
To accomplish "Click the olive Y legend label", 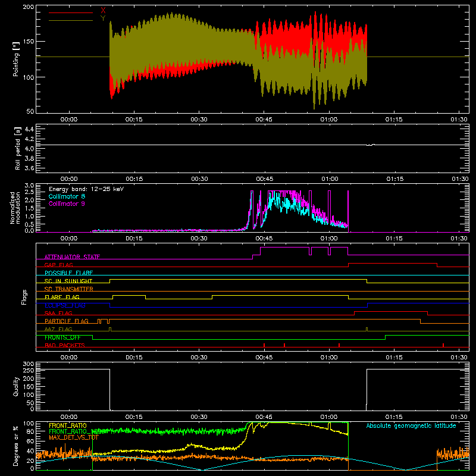I will pos(103,18).
